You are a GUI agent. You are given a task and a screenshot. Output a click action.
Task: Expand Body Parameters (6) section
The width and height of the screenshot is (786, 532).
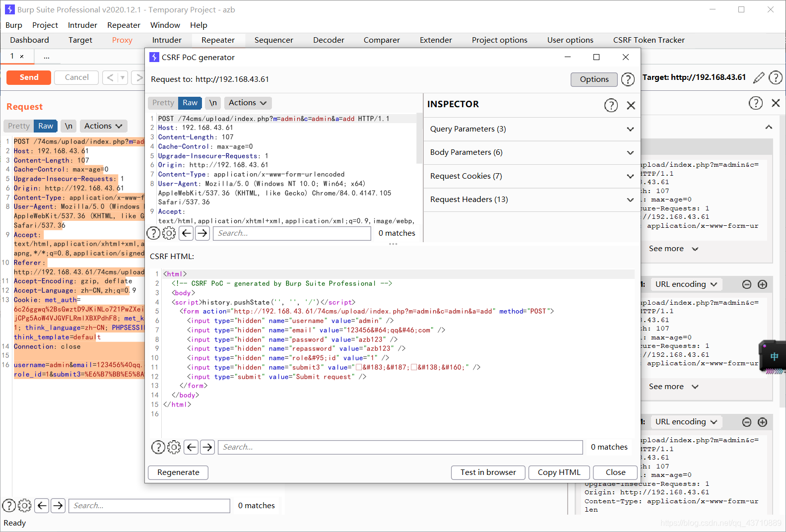pos(532,152)
